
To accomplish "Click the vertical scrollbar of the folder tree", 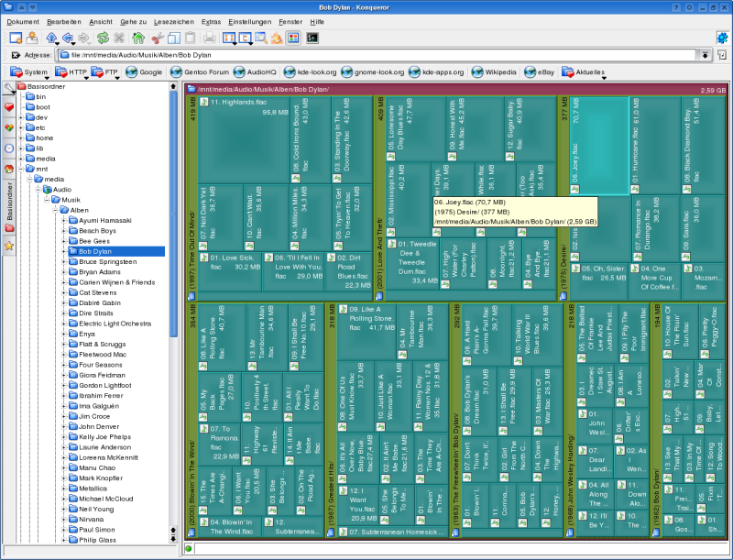I will tap(173, 214).
